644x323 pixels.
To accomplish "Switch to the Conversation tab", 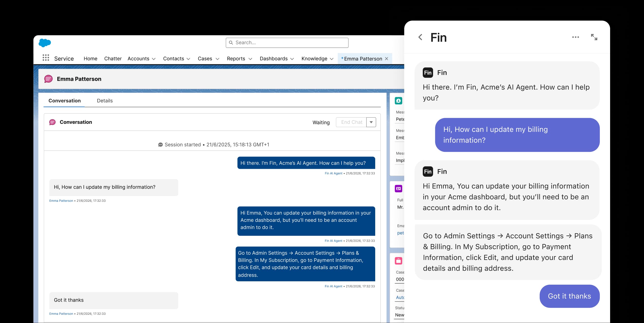I will 65,101.
